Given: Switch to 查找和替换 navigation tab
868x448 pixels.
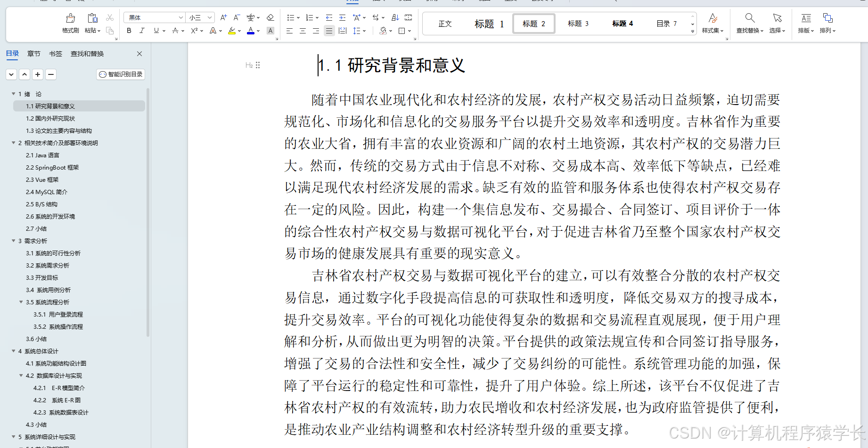Looking at the screenshot, I should click(x=87, y=54).
